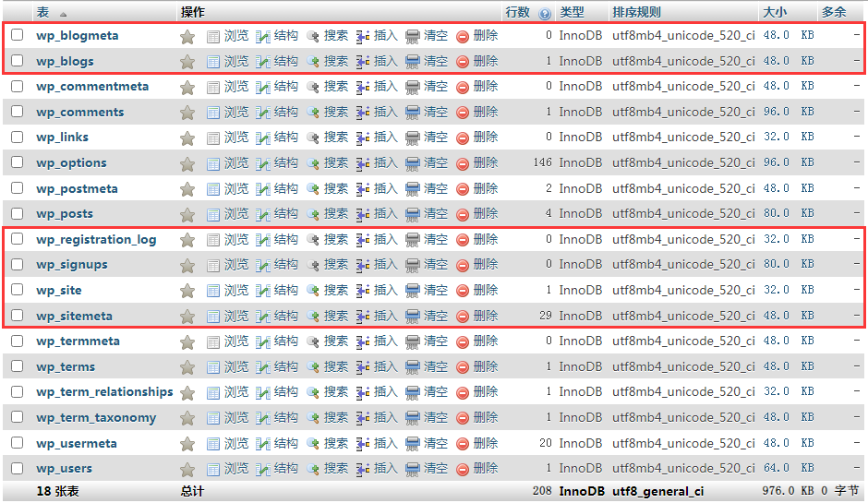Tick the checkbox for wp_comments
The height and width of the screenshot is (503, 868).
tap(18, 112)
